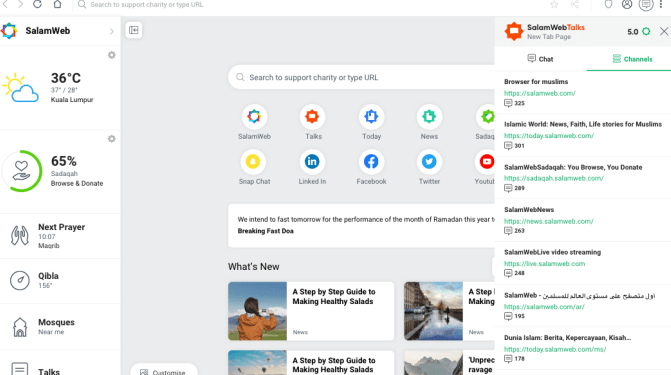Expand the SalamWeb sidebar header chevron
This screenshot has width=671, height=375.
coord(112,31)
